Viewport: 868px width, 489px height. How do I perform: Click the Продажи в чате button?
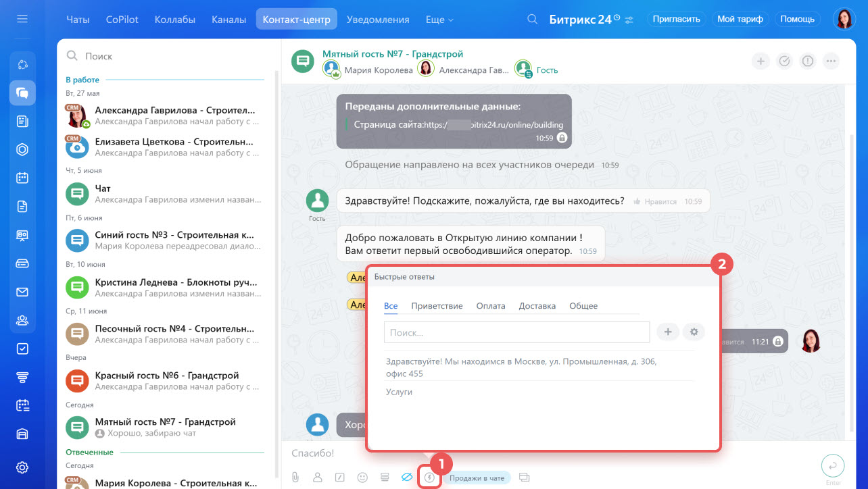pyautogui.click(x=477, y=478)
